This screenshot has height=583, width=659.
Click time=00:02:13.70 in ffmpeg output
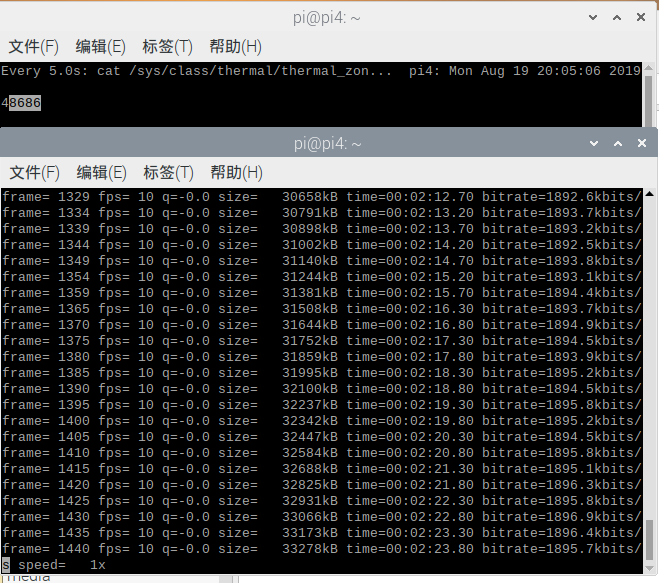coord(410,229)
